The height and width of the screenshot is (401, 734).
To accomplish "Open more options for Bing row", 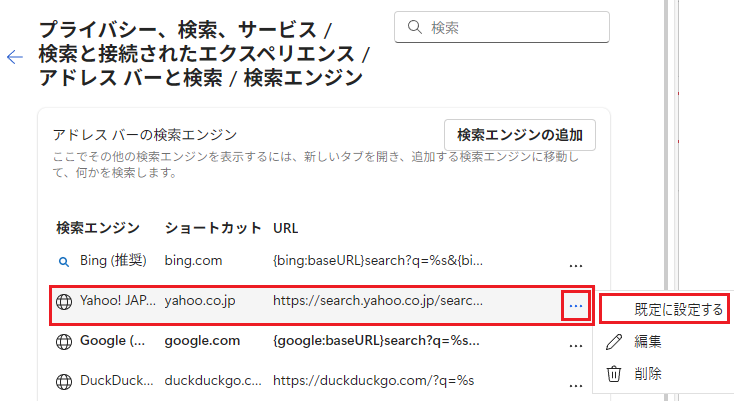I will point(575,266).
